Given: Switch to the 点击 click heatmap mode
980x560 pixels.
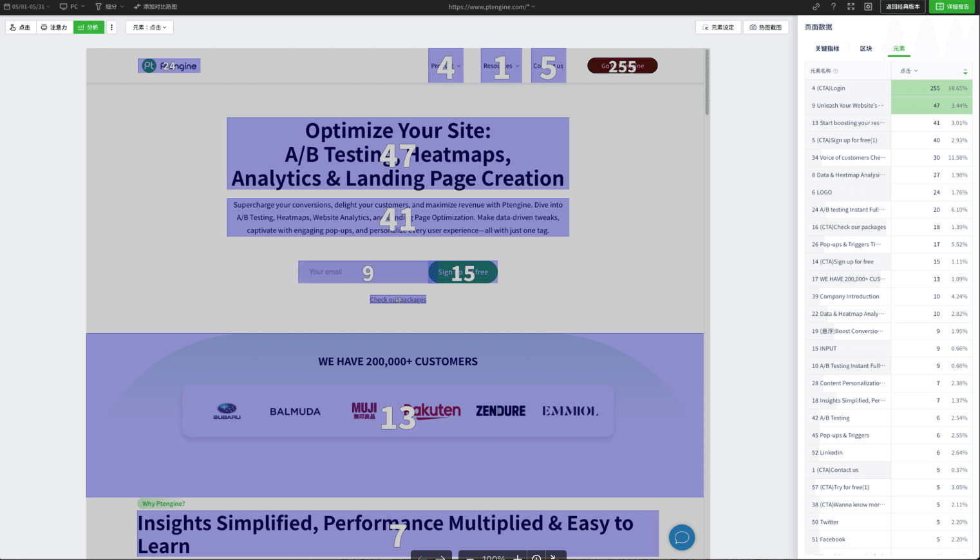Looking at the screenshot, I should (20, 27).
